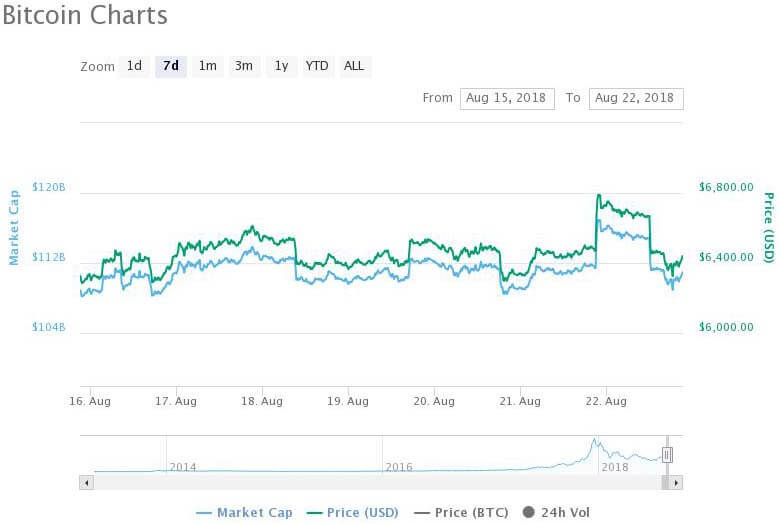Screen dimensions: 779x524
Task: Click the navigator left scroll arrow
Action: click(x=86, y=482)
